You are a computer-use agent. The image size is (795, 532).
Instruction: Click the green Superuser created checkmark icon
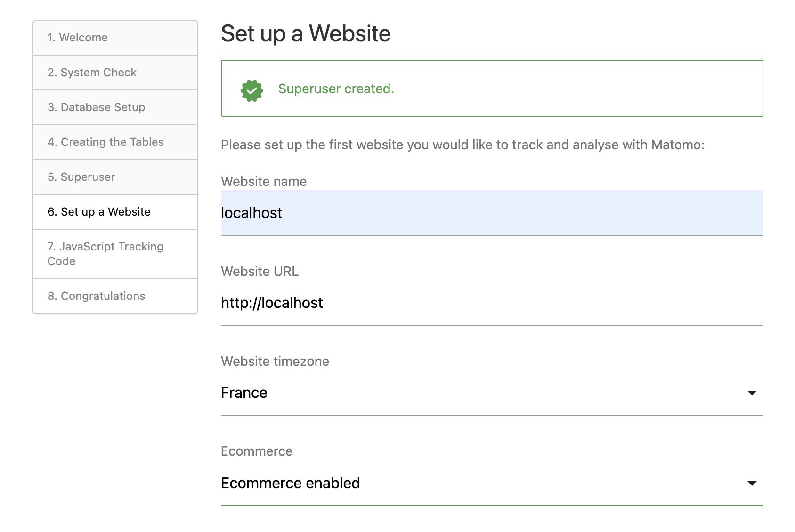251,89
